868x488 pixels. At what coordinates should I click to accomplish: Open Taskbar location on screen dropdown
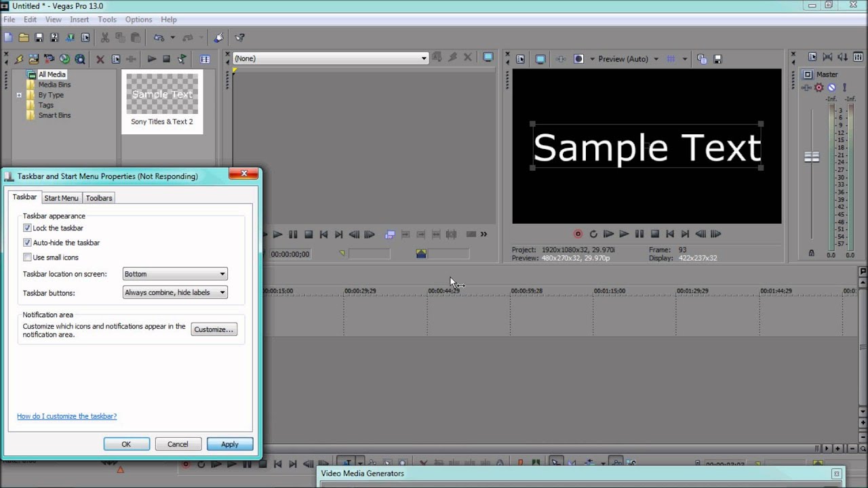coord(175,274)
